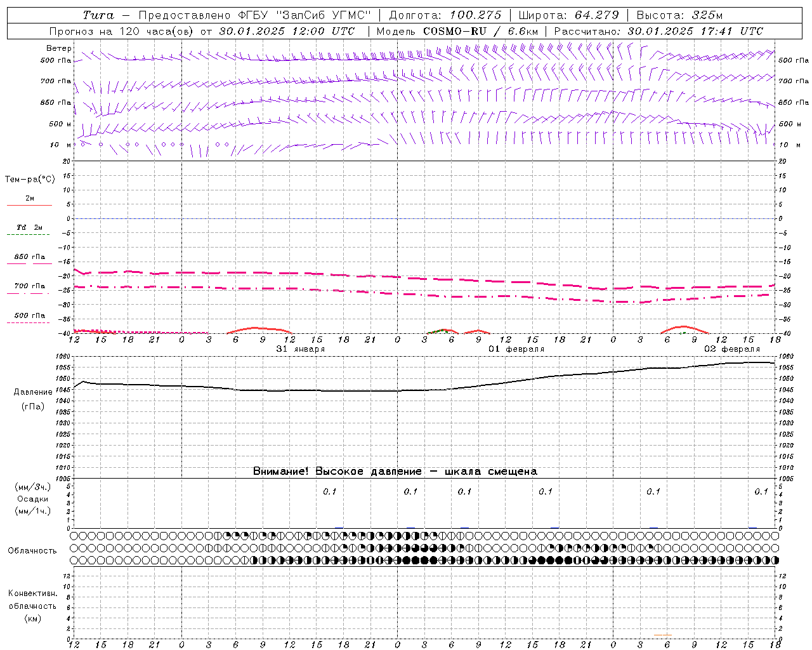Click the "Долгота: 100.275" header field
Image resolution: width=812 pixels, height=650 pixels.
point(445,15)
